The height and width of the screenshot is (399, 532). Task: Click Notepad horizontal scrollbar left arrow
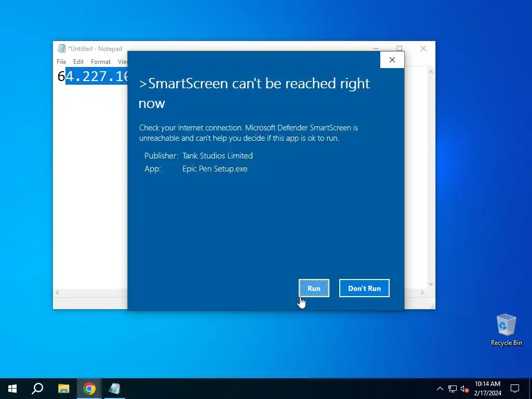tap(57, 292)
